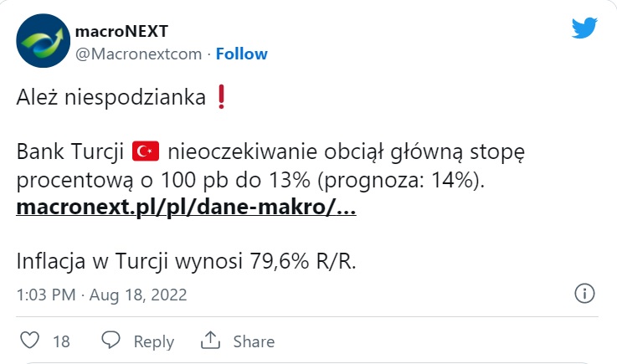The height and width of the screenshot is (364, 617).
Task: Click the macroNEXT display name
Action: coord(122,32)
